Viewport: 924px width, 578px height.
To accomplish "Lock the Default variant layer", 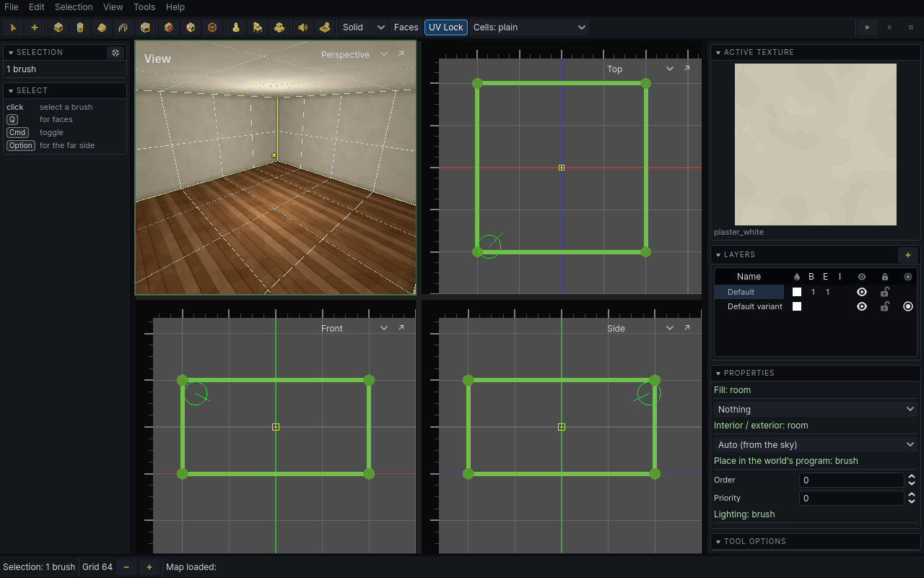I will 885,306.
